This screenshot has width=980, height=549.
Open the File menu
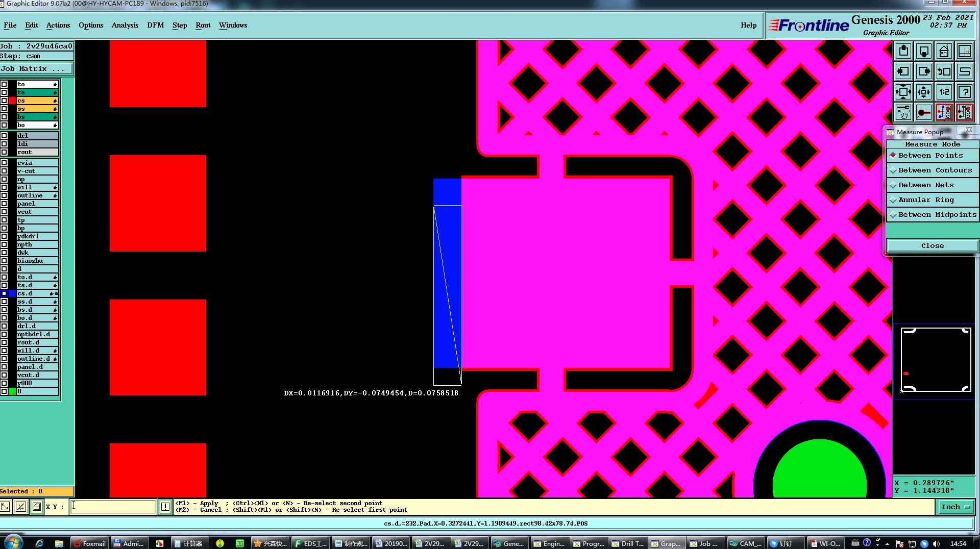point(10,25)
